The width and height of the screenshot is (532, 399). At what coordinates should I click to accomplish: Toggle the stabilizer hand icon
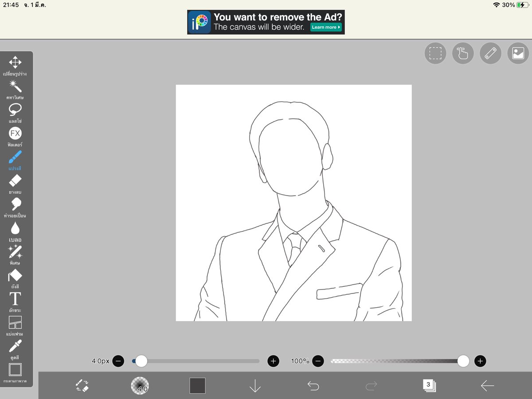[x=463, y=54]
